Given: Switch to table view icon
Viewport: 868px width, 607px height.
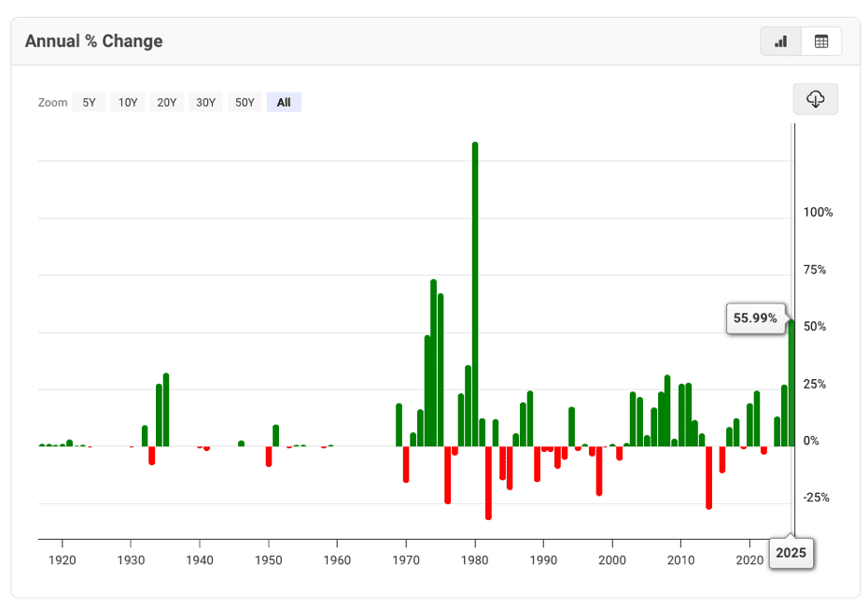Looking at the screenshot, I should point(821,41).
